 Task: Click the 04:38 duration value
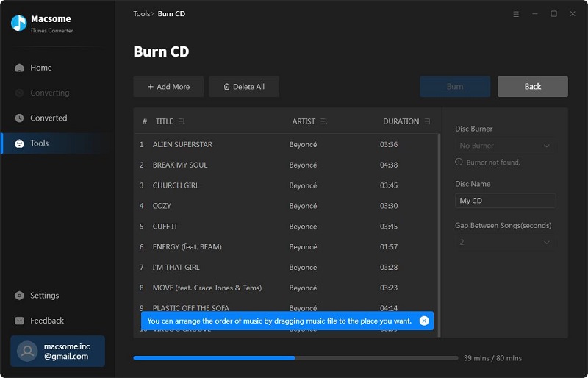(x=389, y=165)
